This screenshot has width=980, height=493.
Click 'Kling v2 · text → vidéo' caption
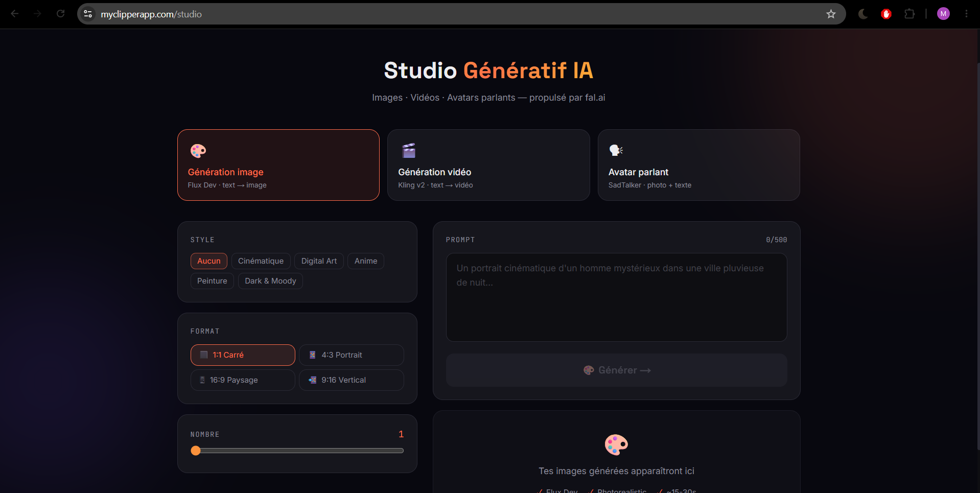[435, 185]
